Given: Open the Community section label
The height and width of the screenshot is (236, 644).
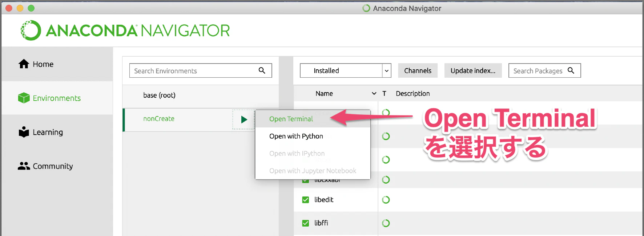Looking at the screenshot, I should pos(53,166).
